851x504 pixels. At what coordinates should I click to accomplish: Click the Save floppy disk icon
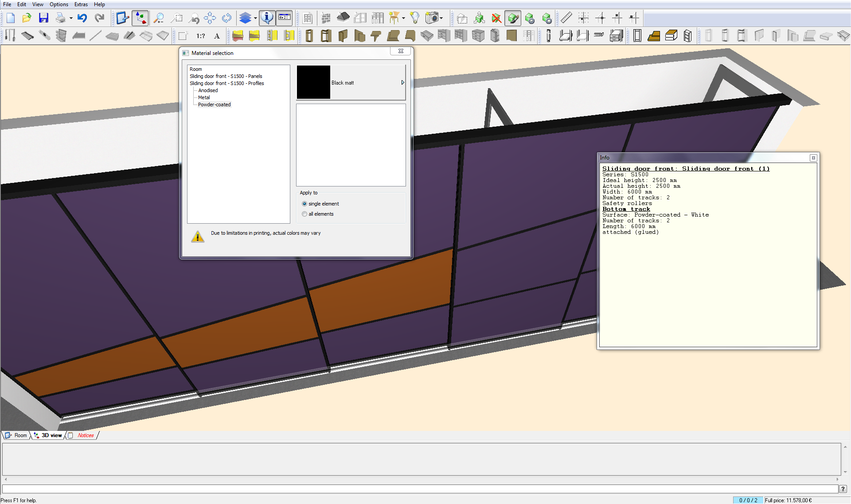coord(43,18)
